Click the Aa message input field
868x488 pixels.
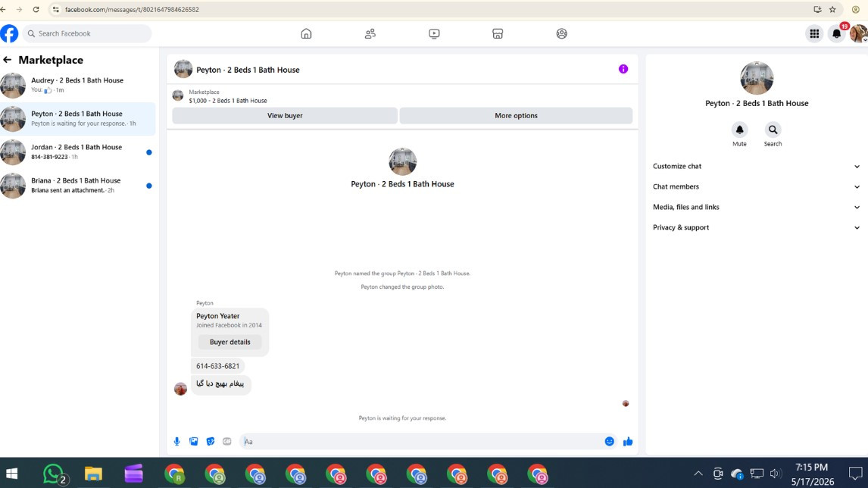[420, 442]
